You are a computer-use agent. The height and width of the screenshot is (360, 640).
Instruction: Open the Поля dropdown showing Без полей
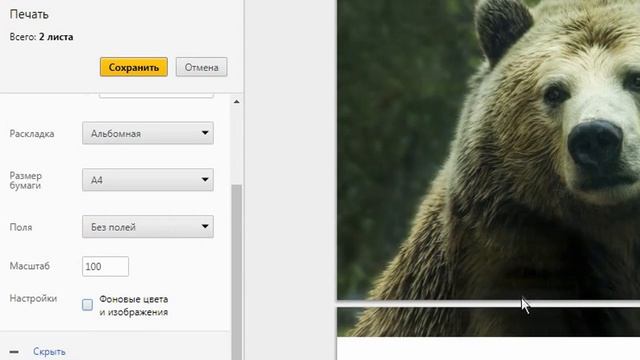148,227
